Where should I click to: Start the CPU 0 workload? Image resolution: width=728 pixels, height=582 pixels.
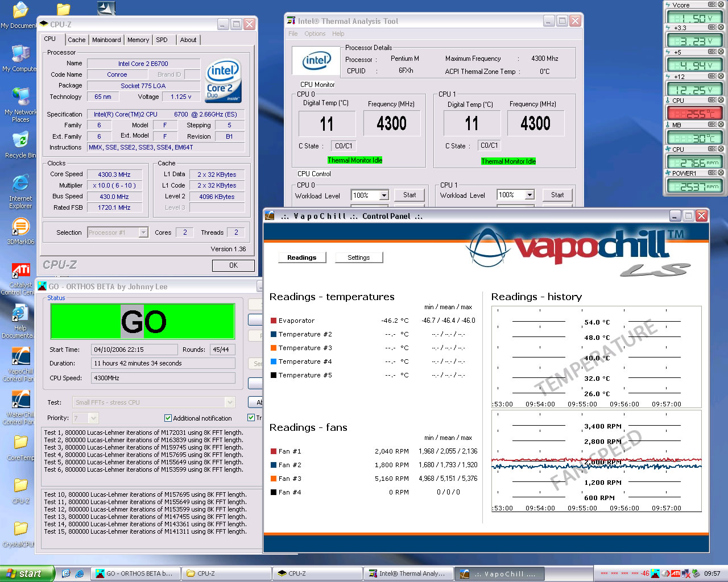[x=409, y=195]
